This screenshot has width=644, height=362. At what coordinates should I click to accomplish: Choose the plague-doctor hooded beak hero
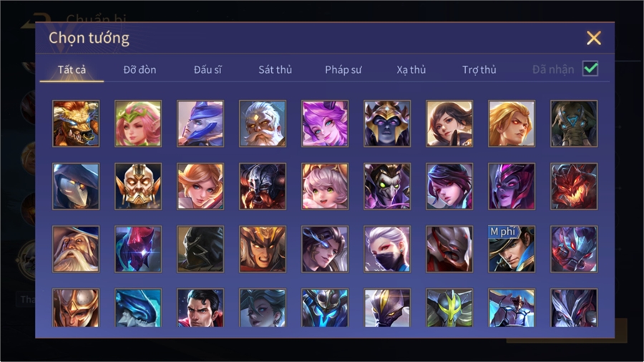point(76,186)
